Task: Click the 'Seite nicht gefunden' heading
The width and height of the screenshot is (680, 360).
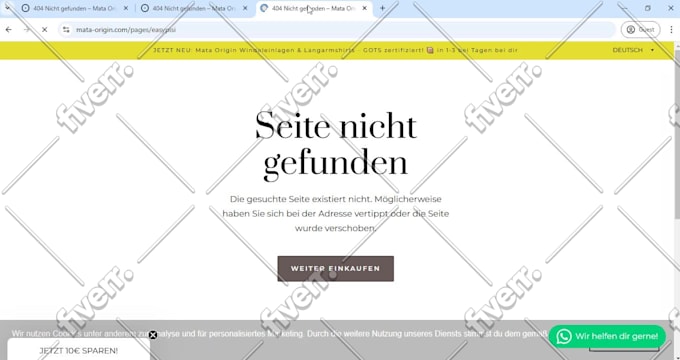Action: point(336,145)
